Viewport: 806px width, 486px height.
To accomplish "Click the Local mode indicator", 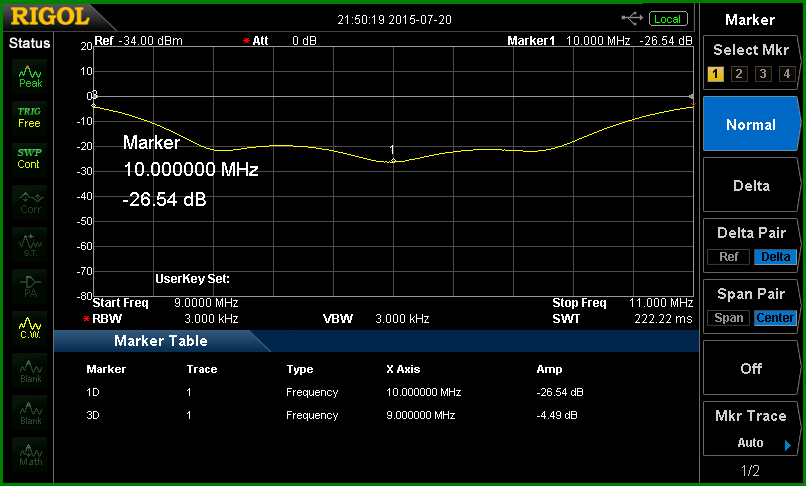I will [668, 19].
